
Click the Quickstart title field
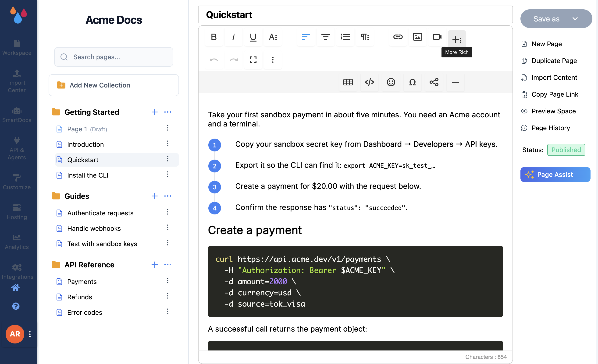point(355,14)
